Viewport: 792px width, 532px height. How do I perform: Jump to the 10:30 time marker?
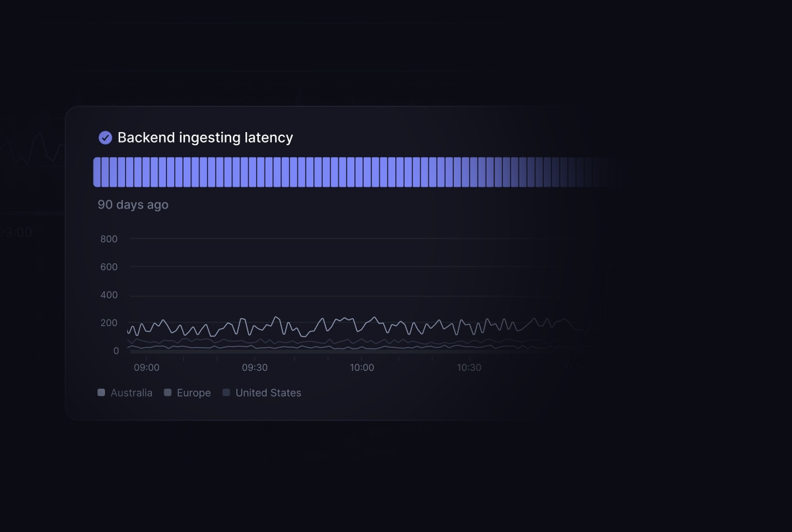(x=469, y=368)
